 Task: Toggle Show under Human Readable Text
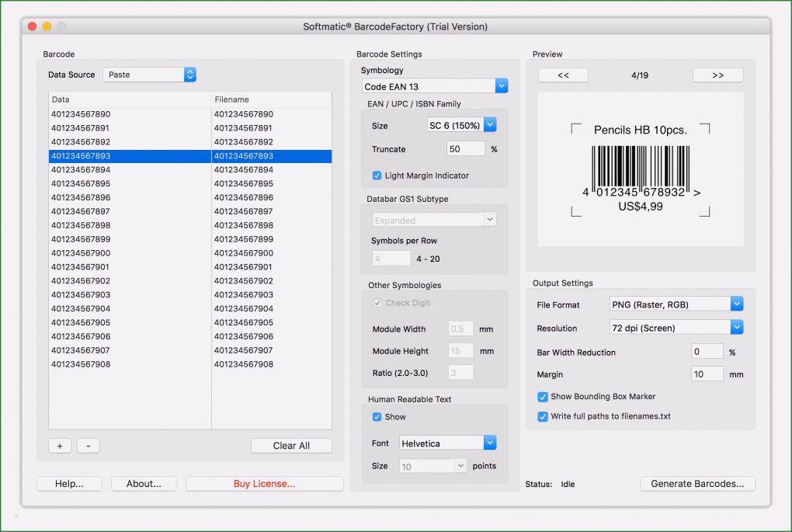pyautogui.click(x=376, y=416)
